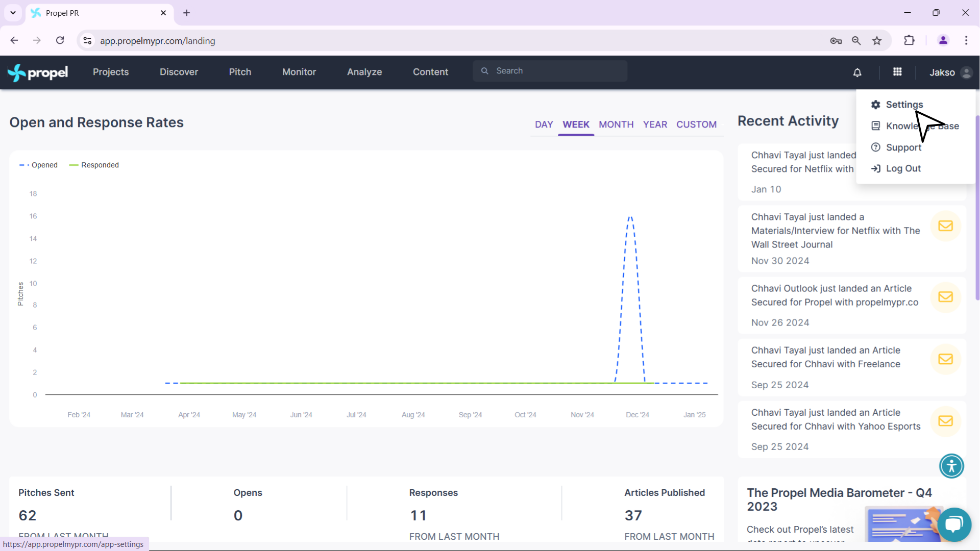Click 'Chhavi Outlook just landed an Article' activity
Screen dimensions: 980x551
[x=835, y=295]
